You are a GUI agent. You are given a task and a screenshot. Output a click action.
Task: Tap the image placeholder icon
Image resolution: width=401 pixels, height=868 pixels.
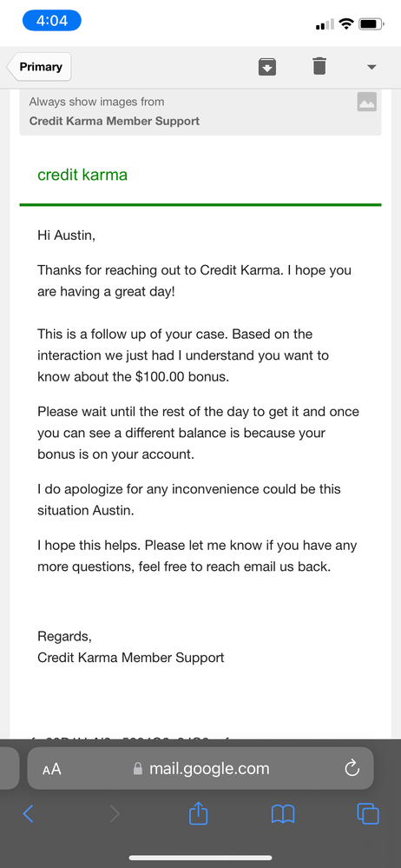366,102
